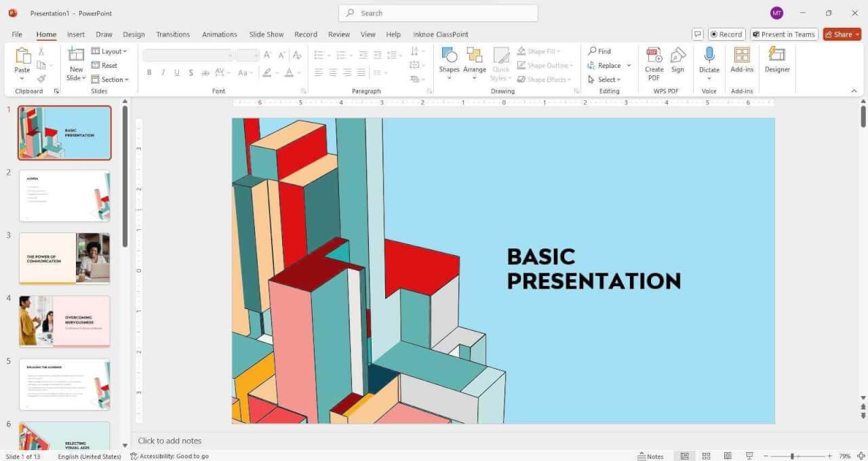Open the Section dropdown
This screenshot has width=868, height=461.
109,79
